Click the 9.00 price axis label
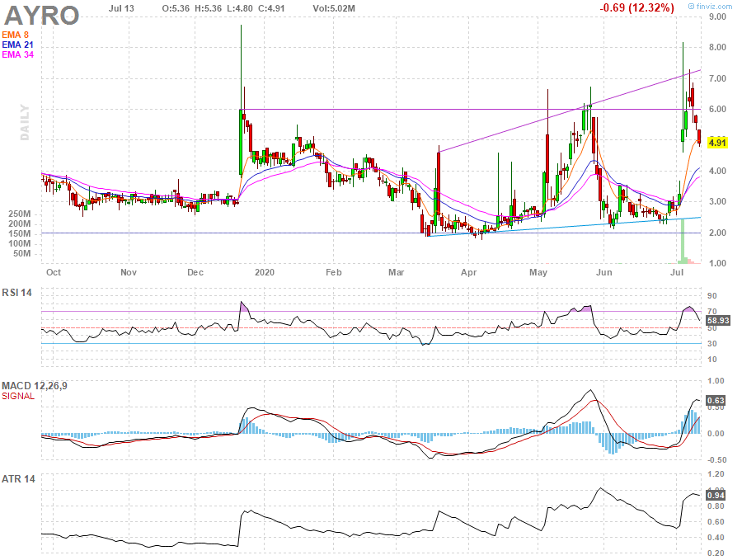This screenshot has width=742, height=560. [x=717, y=17]
